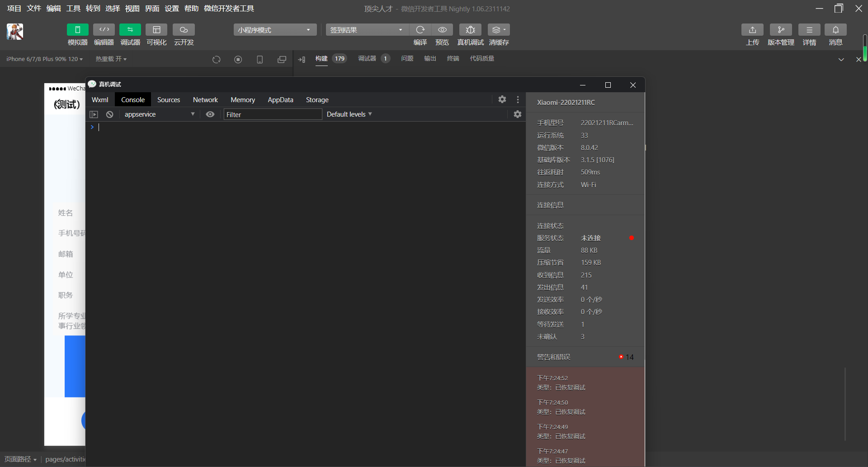This screenshot has height=467, width=868.
Task: Toggle the editor (编辑器) panel button
Action: pos(104,30)
